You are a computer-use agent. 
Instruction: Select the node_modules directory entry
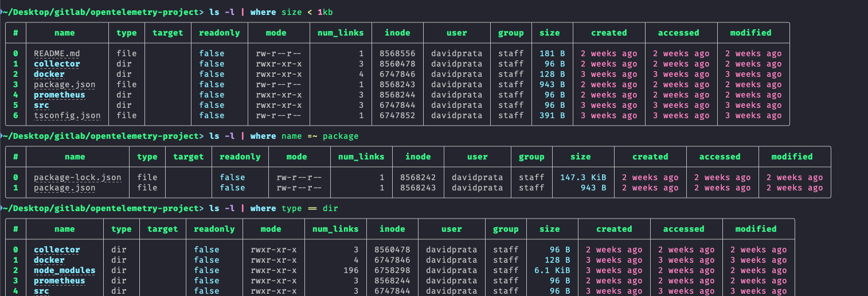tap(65, 270)
